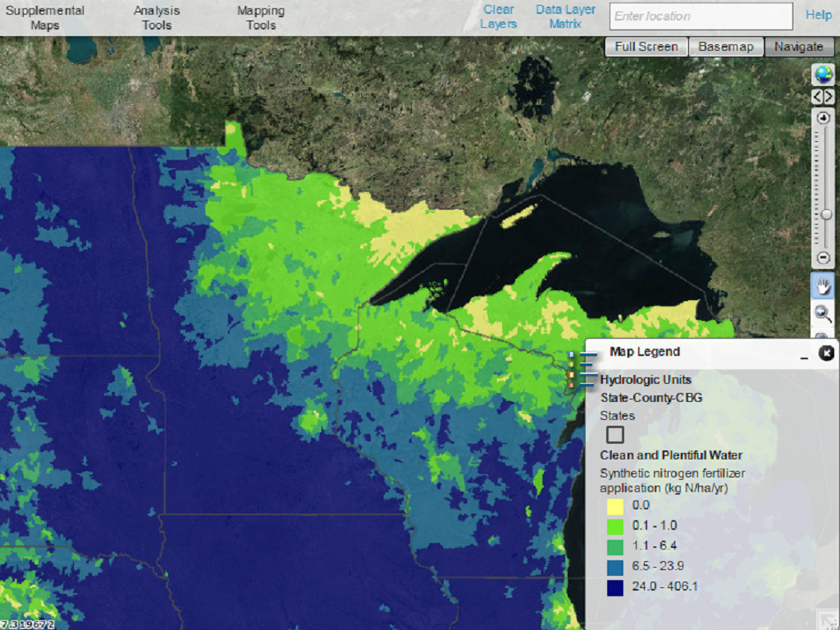Click the blue square marker beside Map Legend

tap(571, 354)
